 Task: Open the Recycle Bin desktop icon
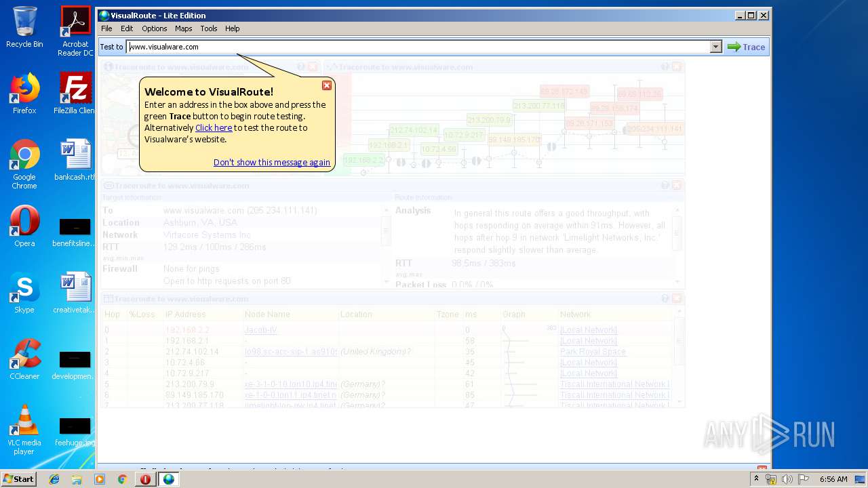(24, 27)
